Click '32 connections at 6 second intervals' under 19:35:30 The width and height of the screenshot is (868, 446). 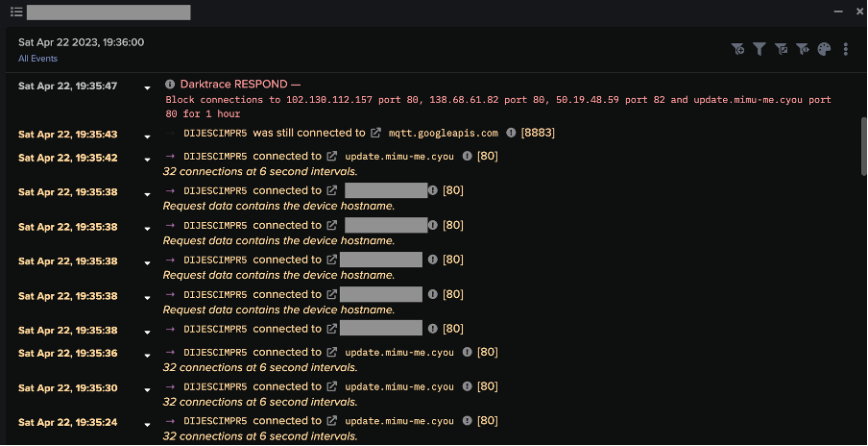coord(260,402)
